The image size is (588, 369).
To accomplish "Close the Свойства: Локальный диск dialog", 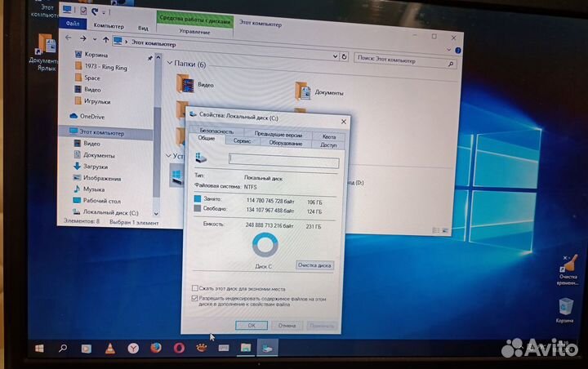I will tap(344, 122).
